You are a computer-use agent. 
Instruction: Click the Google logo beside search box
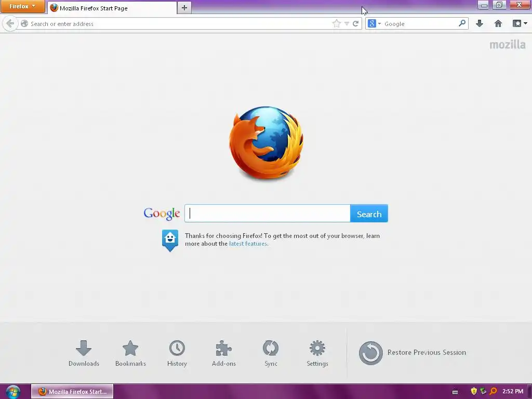click(162, 214)
